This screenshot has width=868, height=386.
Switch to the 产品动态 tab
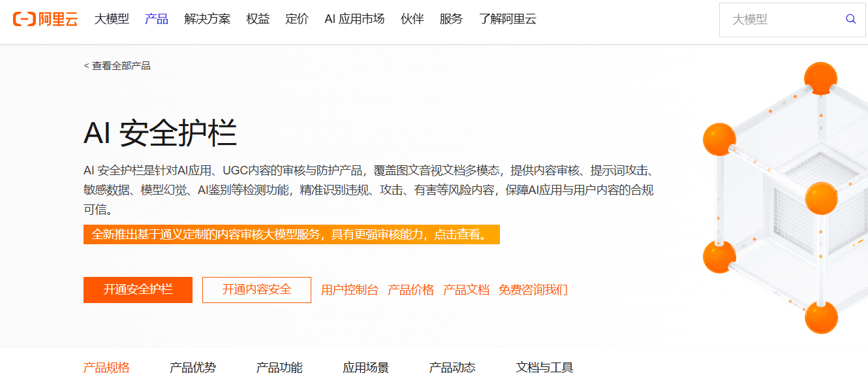[x=452, y=368]
